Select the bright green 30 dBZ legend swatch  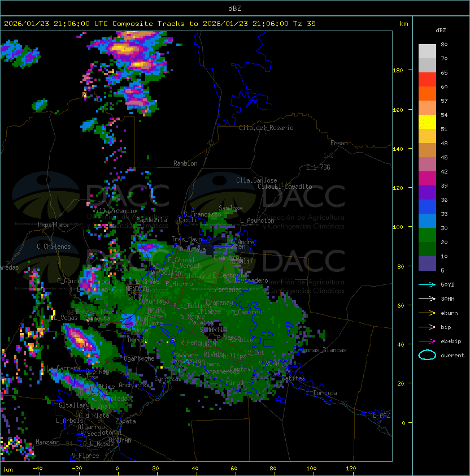[x=427, y=235]
